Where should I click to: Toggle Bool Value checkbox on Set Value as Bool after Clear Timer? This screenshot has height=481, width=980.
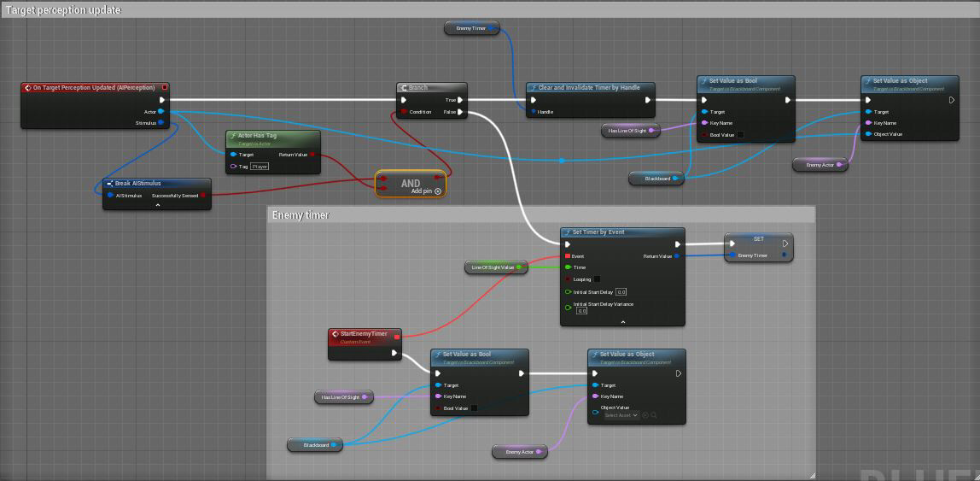coord(741,134)
